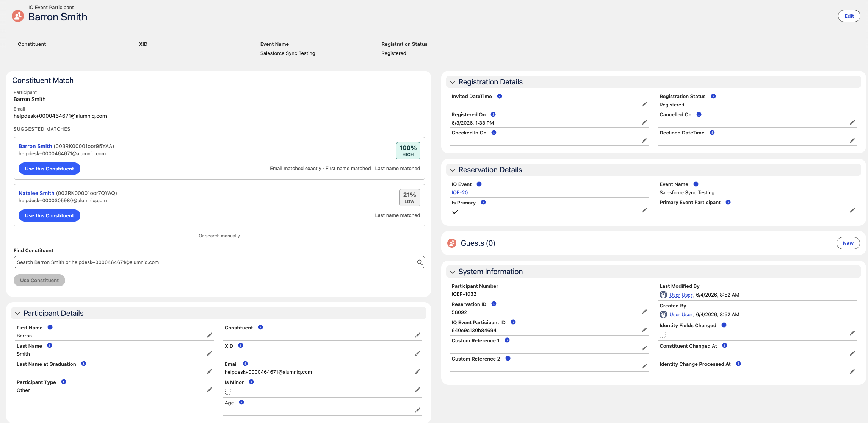Click the pencil icon for Reservation ID
The width and height of the screenshot is (868, 423).
644,312
